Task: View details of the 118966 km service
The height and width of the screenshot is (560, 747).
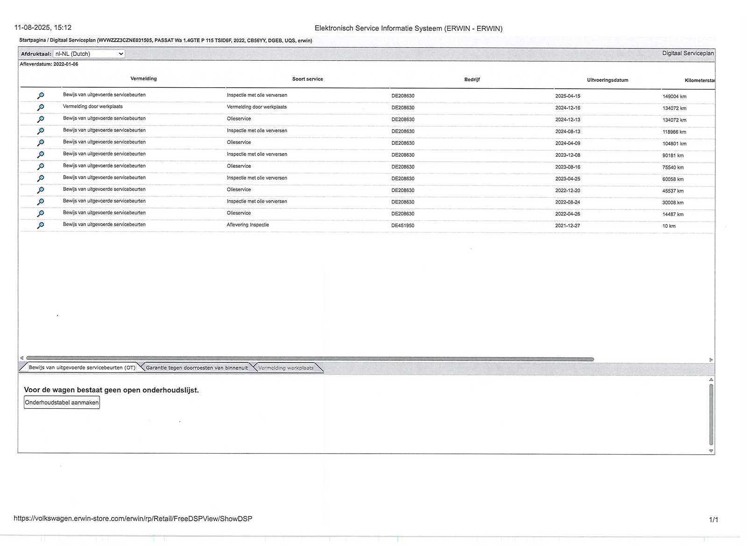Action: pyautogui.click(x=41, y=131)
